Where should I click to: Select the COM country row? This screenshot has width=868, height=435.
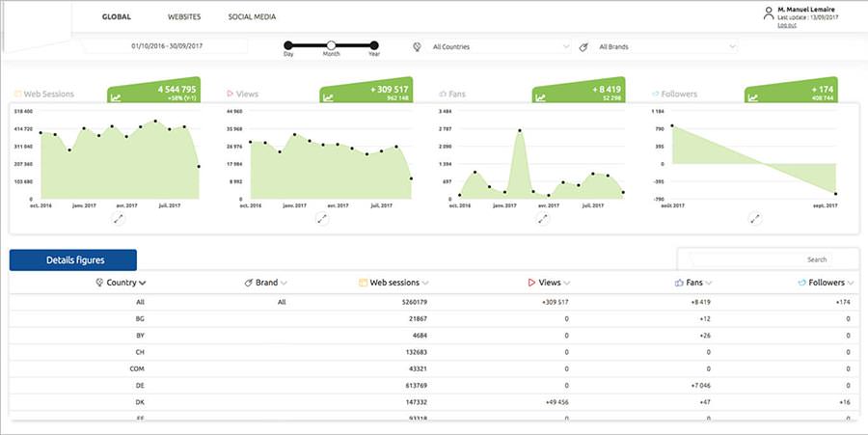434,368
